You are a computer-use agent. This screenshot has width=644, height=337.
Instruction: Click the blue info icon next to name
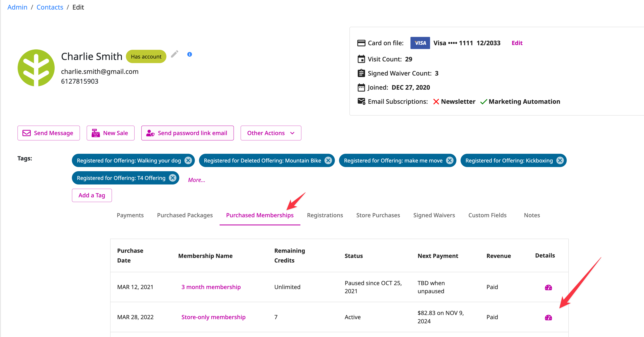click(x=189, y=54)
